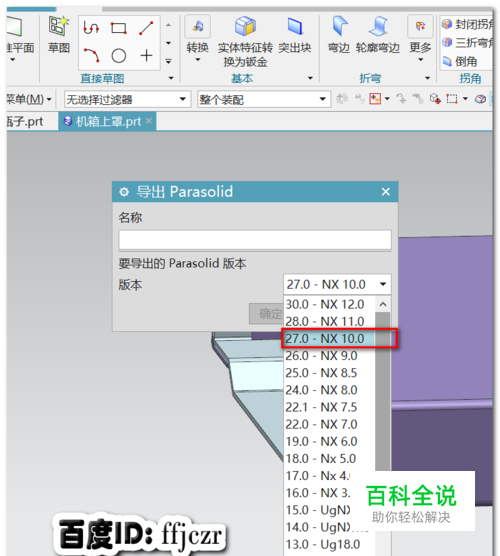Expand the sketch curve gallery more arrow
Image resolution: width=500 pixels, height=556 pixels.
(168, 61)
